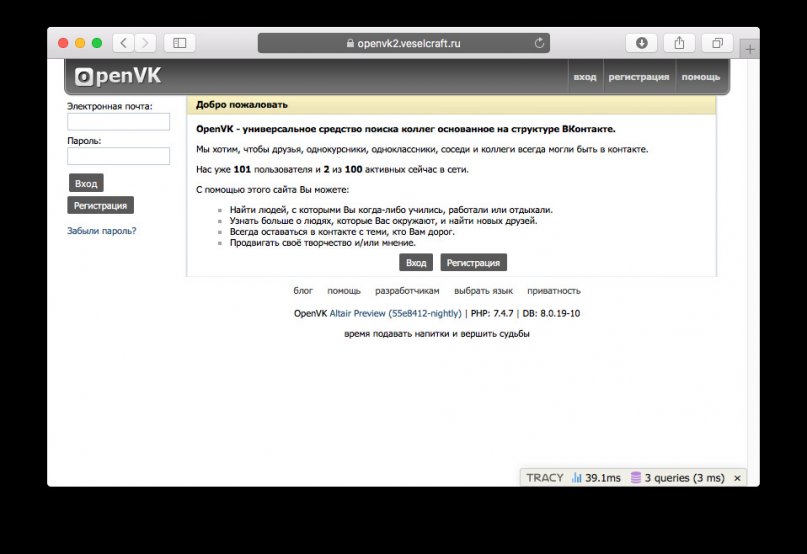Add a new tab with plus button
Viewport: 807px width, 554px height.
[x=750, y=49]
